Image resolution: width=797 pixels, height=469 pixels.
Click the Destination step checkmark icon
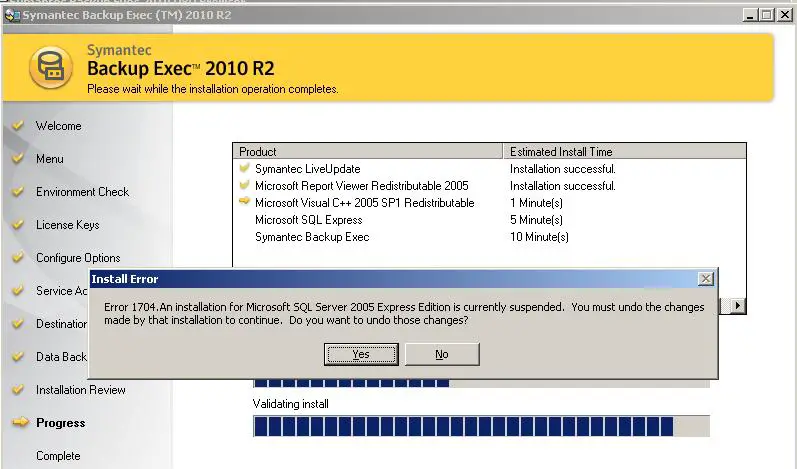18,323
